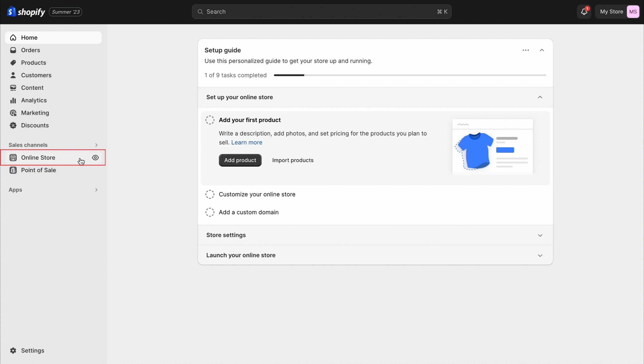
Task: Toggle the Add a custom domain circle
Action: (210, 212)
